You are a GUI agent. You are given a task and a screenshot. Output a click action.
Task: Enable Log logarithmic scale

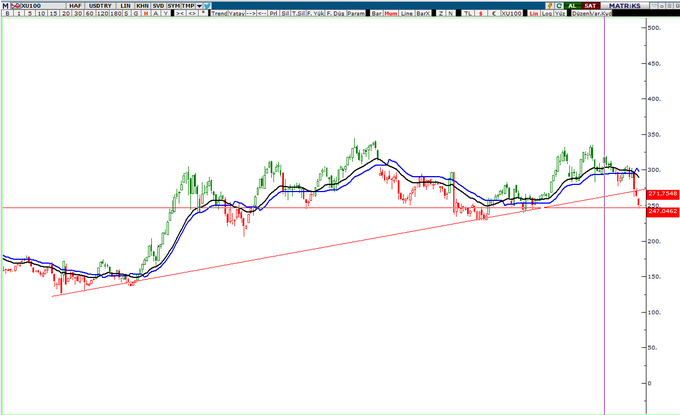coord(547,13)
